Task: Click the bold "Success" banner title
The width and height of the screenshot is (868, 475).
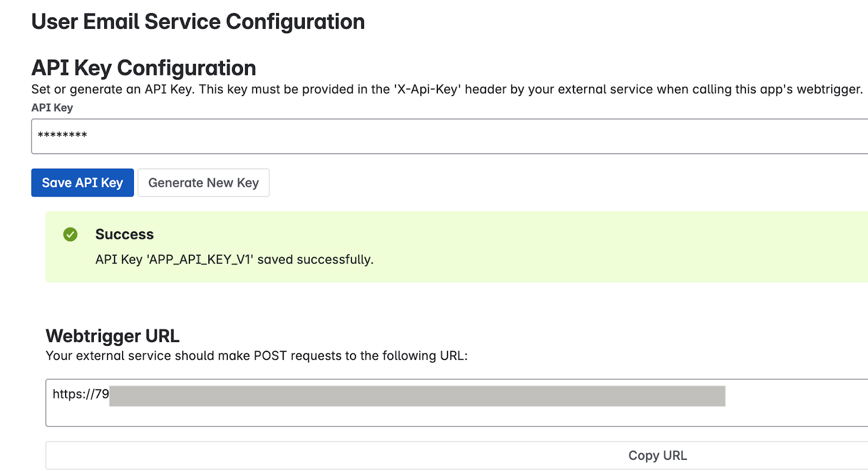Action: tap(124, 235)
